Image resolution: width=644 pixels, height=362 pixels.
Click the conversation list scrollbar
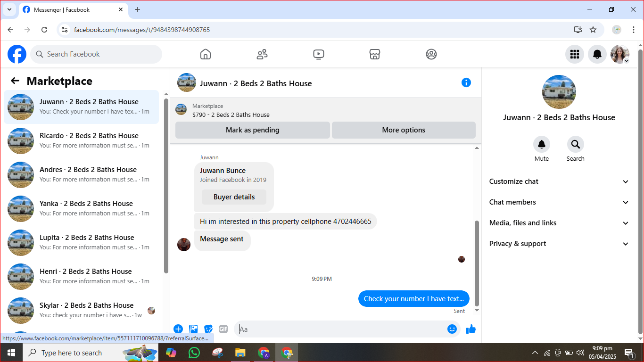pyautogui.click(x=166, y=186)
